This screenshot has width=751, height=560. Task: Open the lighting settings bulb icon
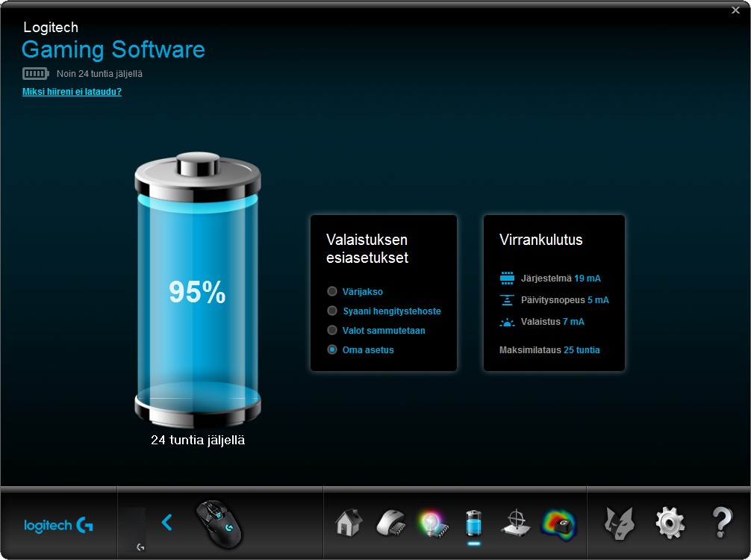432,523
